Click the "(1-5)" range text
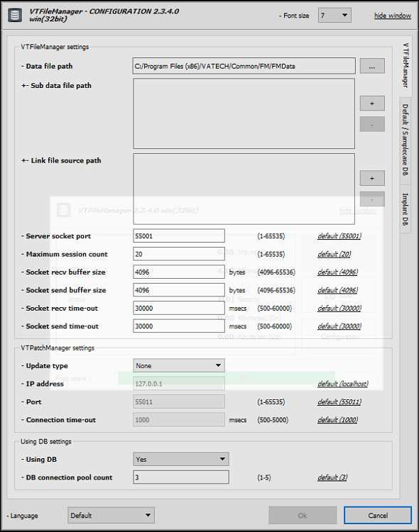Screen dimensions: 419x532 (264, 477)
